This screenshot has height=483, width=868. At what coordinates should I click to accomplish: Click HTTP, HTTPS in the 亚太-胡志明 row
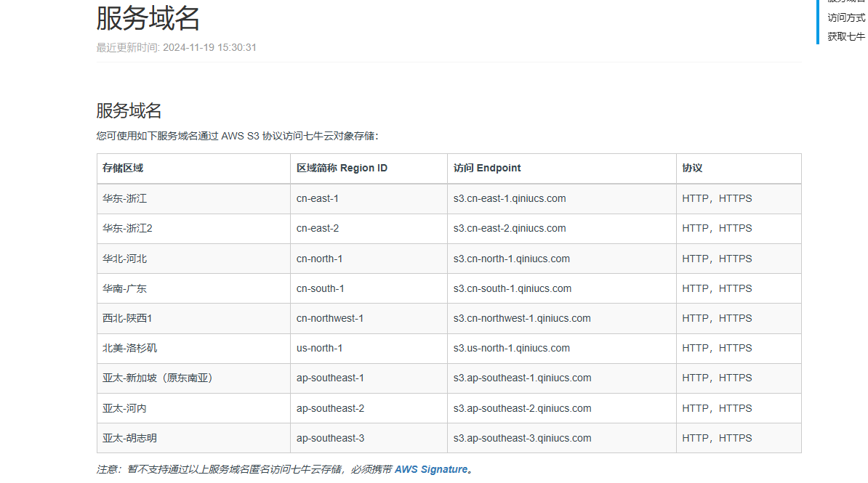717,438
